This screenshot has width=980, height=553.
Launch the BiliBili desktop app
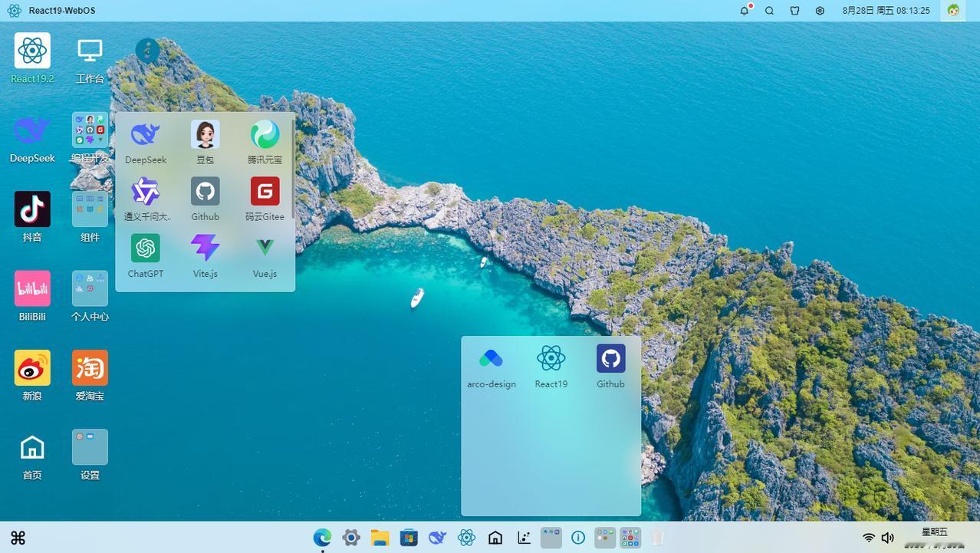[32, 288]
